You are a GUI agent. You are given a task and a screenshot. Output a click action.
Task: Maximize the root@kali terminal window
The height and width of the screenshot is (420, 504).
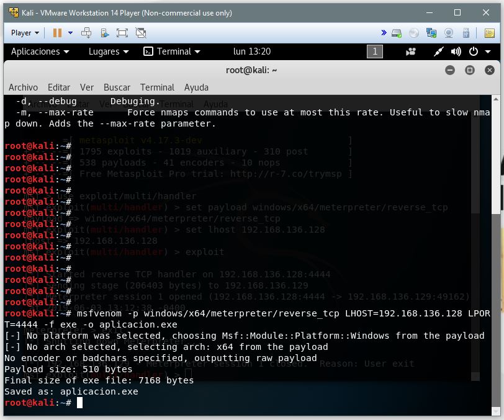click(470, 70)
